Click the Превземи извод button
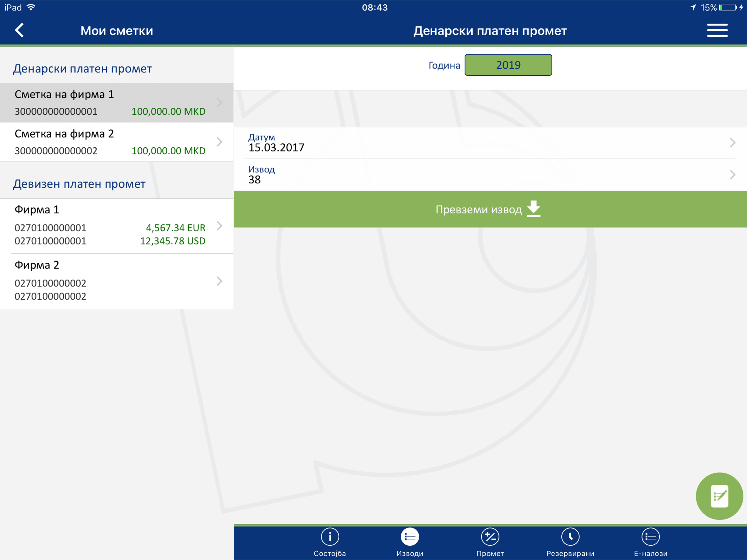 [x=490, y=209]
